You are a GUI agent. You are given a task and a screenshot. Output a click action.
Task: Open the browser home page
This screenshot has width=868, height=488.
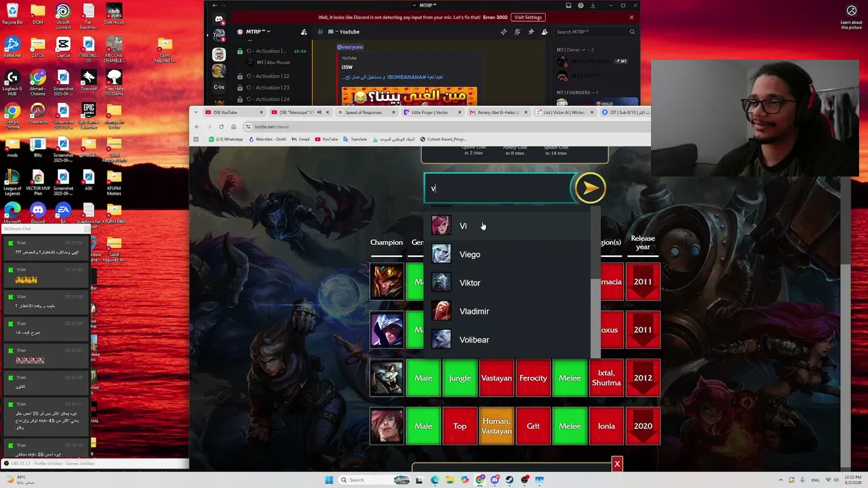click(233, 127)
